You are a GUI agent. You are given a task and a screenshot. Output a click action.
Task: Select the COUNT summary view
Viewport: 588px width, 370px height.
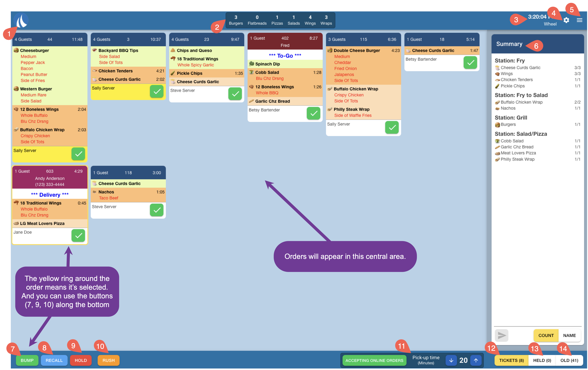[x=546, y=335]
